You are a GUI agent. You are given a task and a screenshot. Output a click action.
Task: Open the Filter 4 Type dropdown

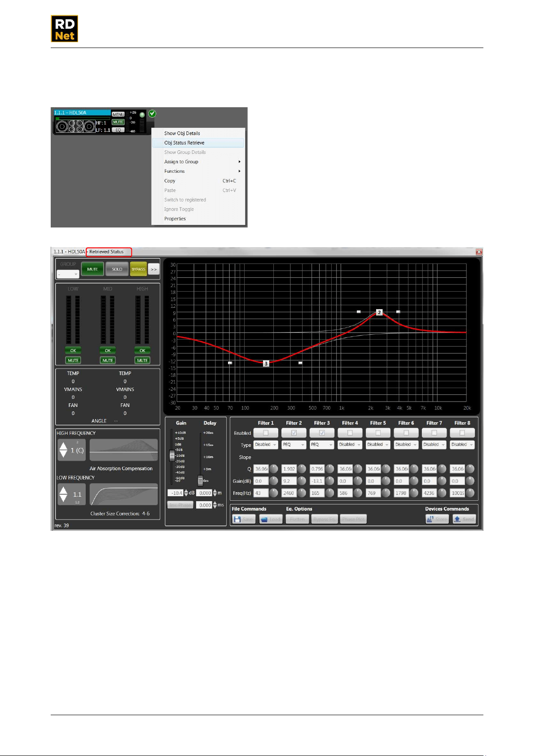pyautogui.click(x=350, y=445)
